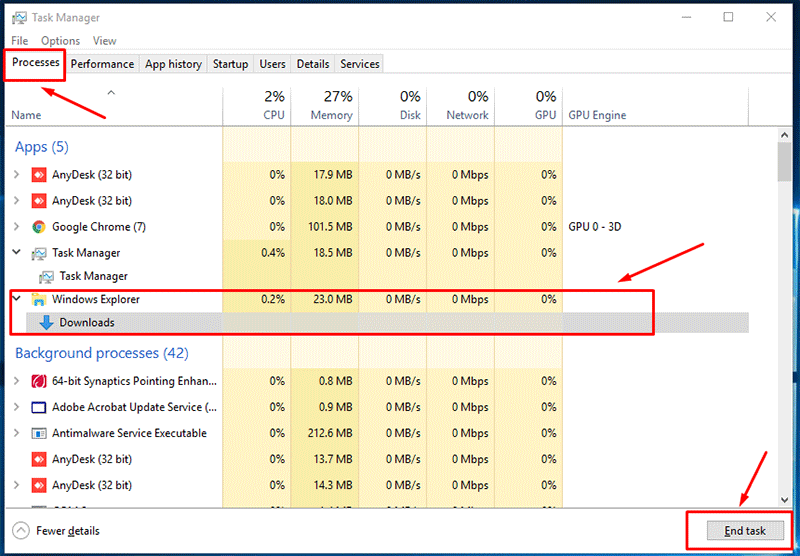The width and height of the screenshot is (800, 556).
Task: Switch to the Users tab
Action: (272, 64)
